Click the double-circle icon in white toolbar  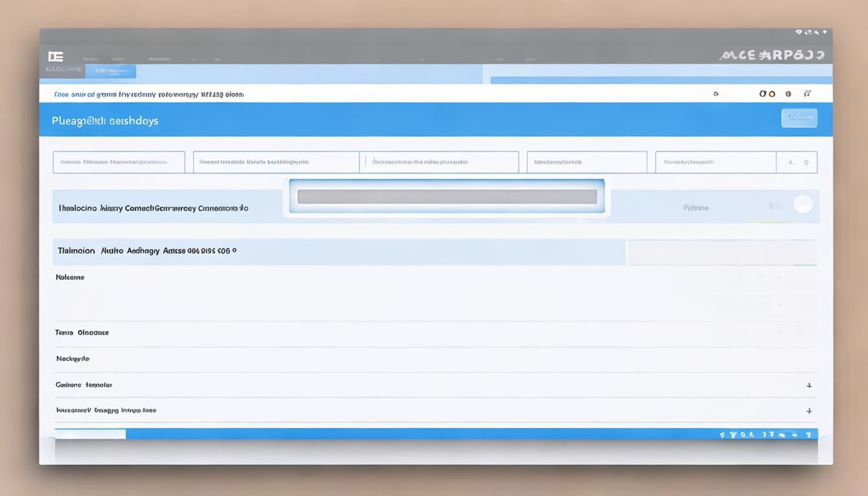click(x=767, y=94)
